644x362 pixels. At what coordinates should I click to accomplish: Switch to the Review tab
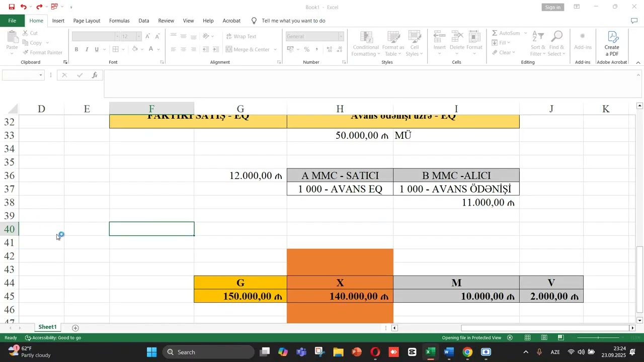point(166,21)
